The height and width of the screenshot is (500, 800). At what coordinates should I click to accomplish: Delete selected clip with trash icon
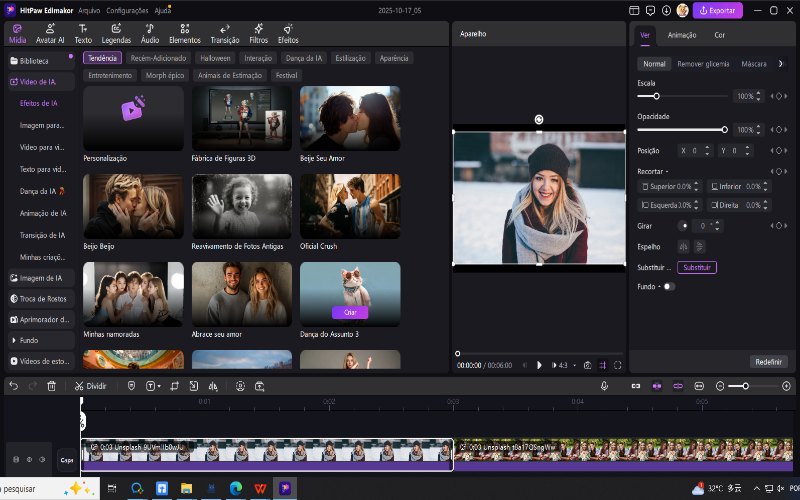tap(52, 386)
